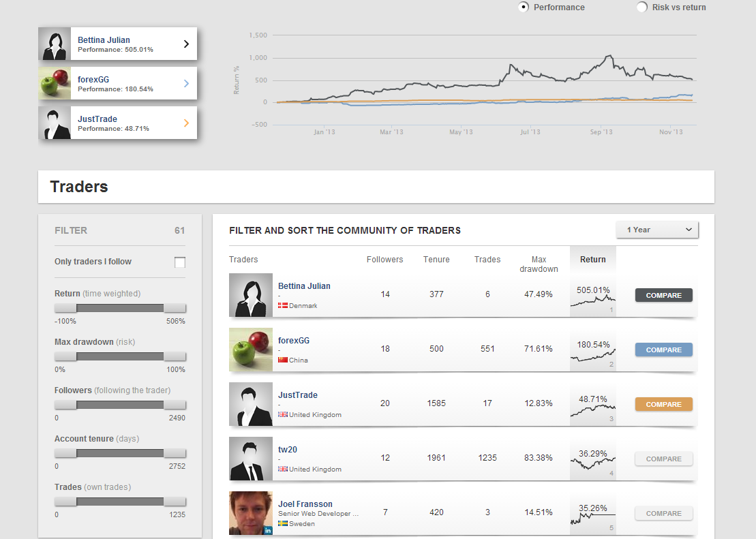Click Bettina Julian's avatar in traders table
Image resolution: width=756 pixels, height=539 pixels.
pos(251,295)
